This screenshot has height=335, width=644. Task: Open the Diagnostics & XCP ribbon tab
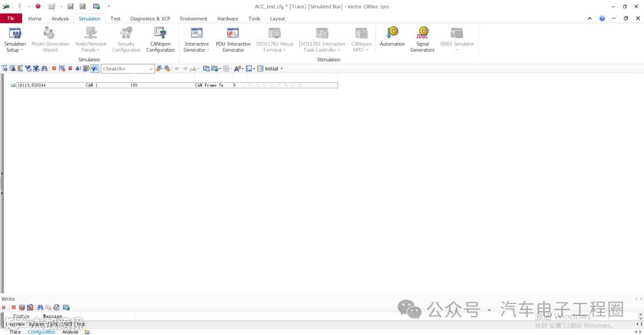150,18
